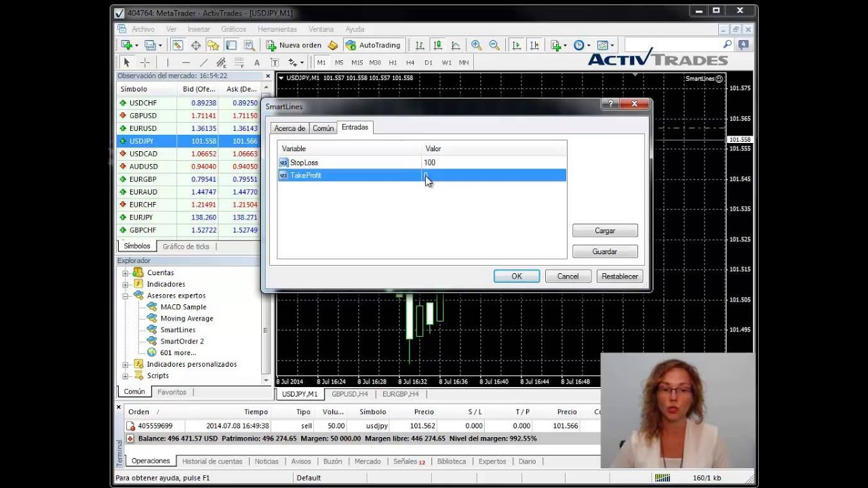Screen dimensions: 868x488
Task: Toggle the Terminal panel icon
Action: coord(231,45)
